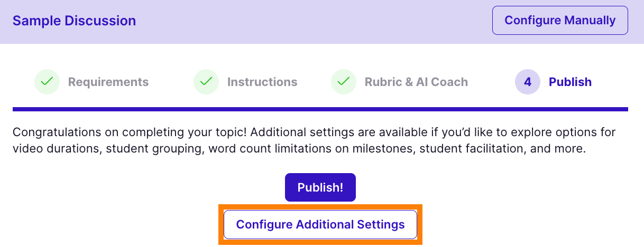Open the Rubric & AI Coach step
This screenshot has height=247, width=644.
coord(416,82)
